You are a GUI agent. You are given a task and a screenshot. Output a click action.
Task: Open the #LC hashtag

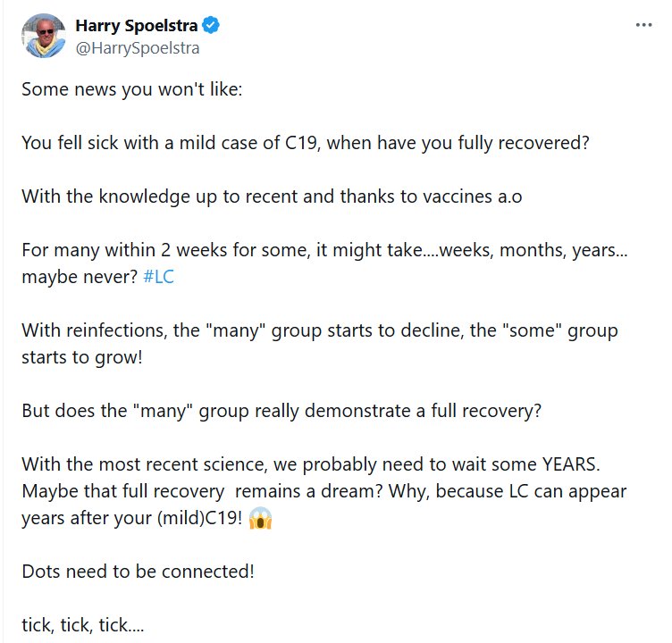(x=158, y=278)
